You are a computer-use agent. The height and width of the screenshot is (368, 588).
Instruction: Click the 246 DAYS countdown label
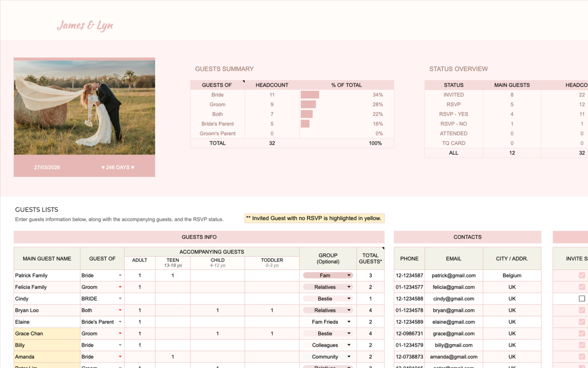point(118,167)
